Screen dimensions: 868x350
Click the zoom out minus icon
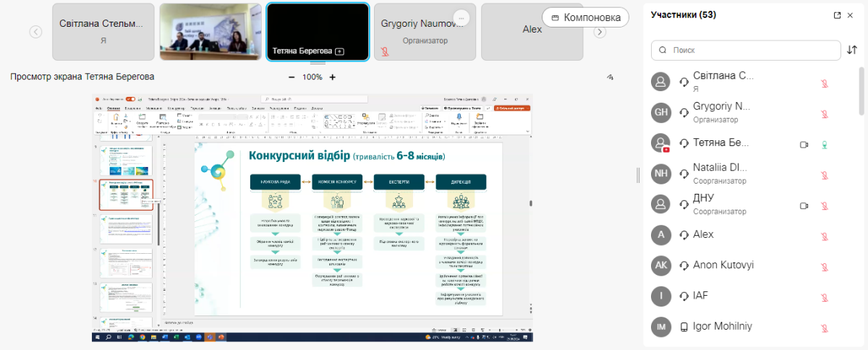click(x=292, y=77)
